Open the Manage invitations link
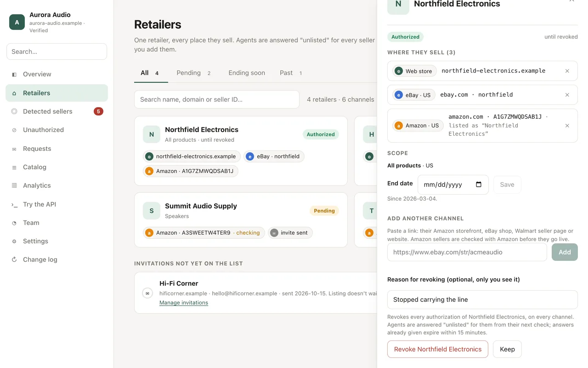 coord(184,303)
